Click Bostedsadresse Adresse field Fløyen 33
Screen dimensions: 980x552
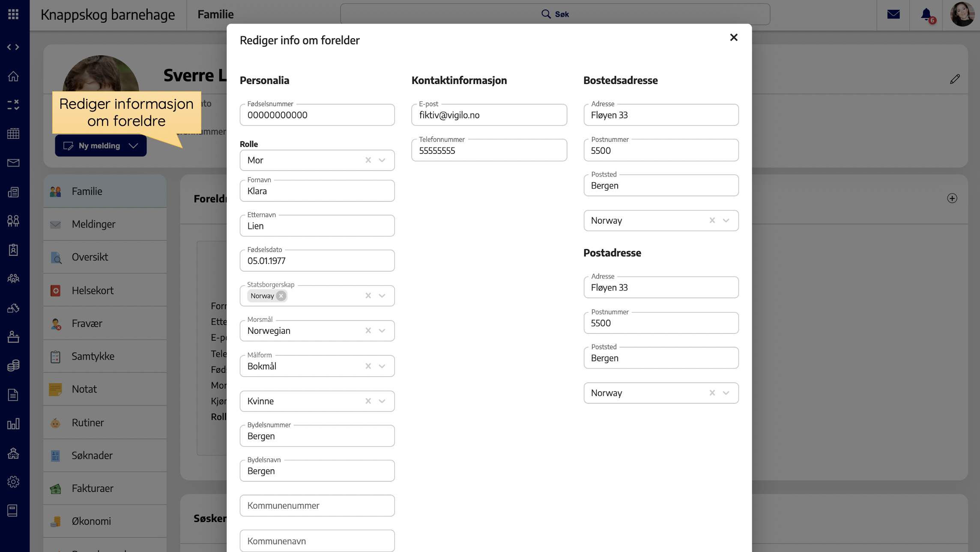click(661, 115)
